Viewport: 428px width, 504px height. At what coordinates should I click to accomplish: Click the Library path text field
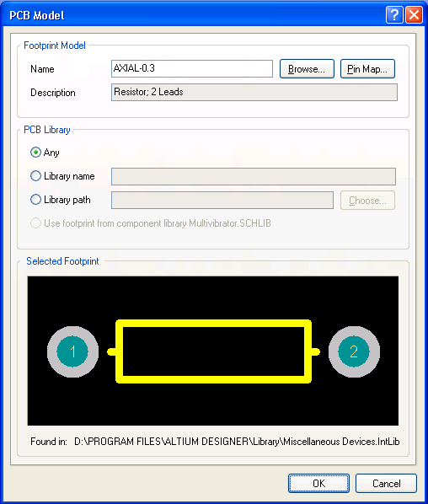coord(222,200)
